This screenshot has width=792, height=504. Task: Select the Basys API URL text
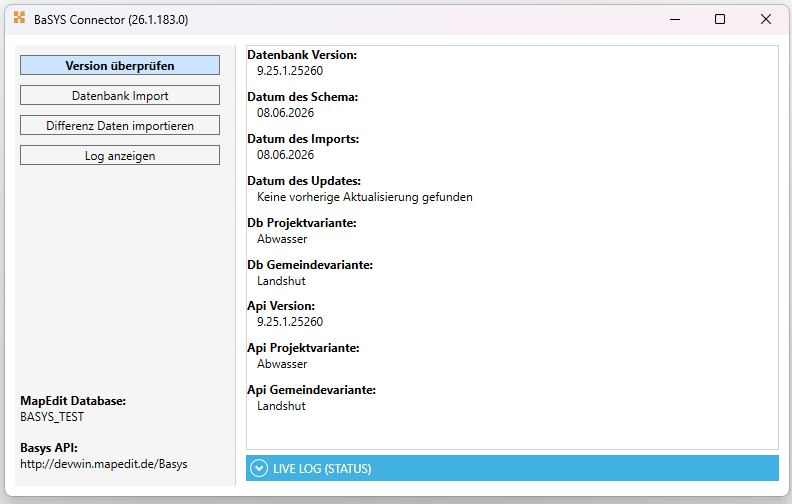click(x=104, y=464)
